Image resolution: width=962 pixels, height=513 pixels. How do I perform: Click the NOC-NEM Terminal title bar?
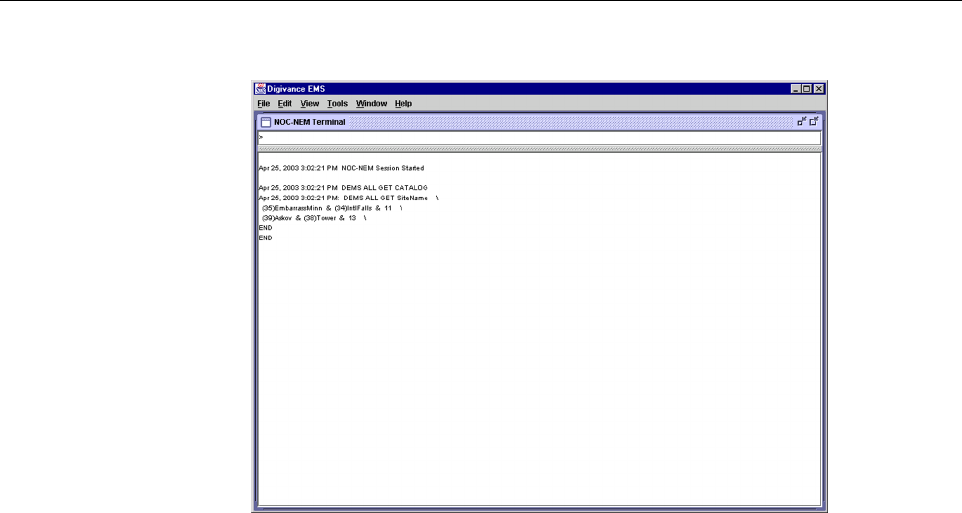pyautogui.click(x=539, y=122)
